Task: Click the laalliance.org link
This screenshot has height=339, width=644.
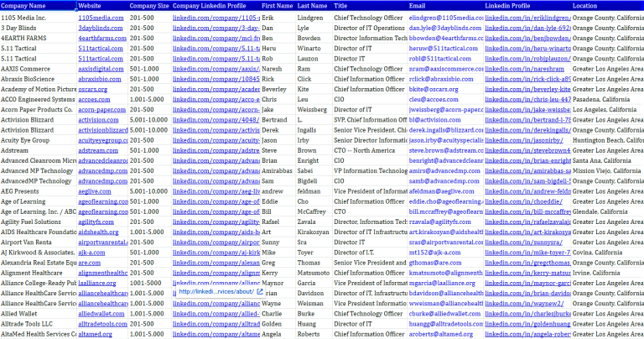Action: [97, 284]
